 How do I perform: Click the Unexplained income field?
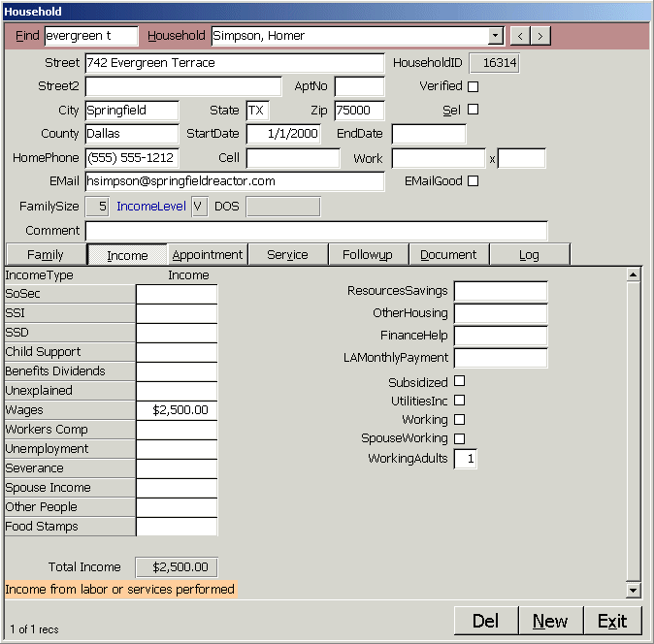(177, 391)
